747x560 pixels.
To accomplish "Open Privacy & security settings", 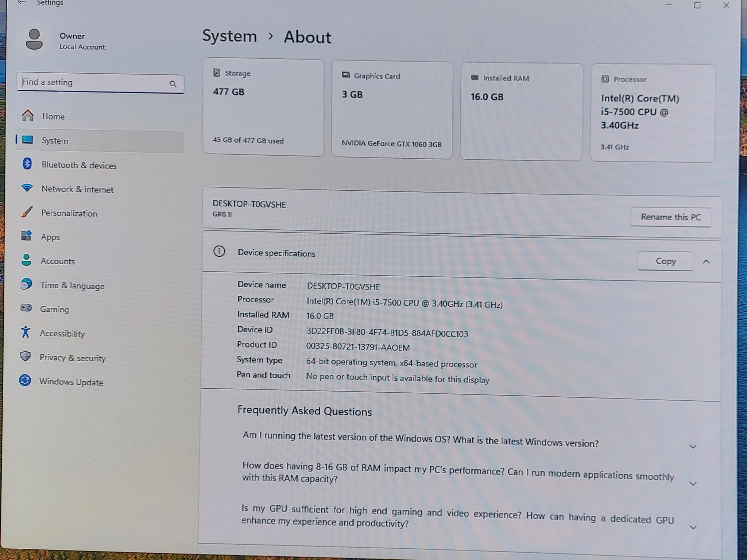I will tap(73, 358).
